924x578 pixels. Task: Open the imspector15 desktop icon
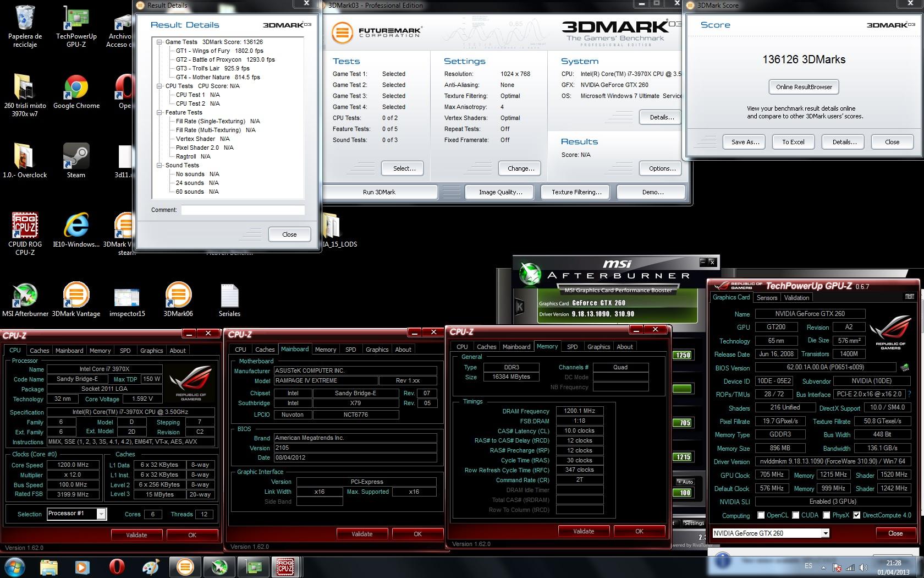[x=127, y=299]
